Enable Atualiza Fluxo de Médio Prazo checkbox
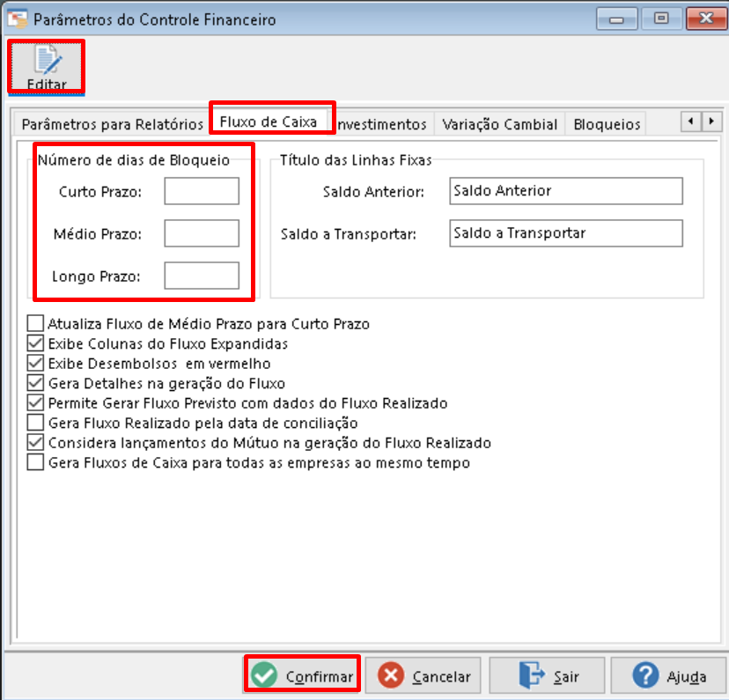 pyautogui.click(x=35, y=323)
